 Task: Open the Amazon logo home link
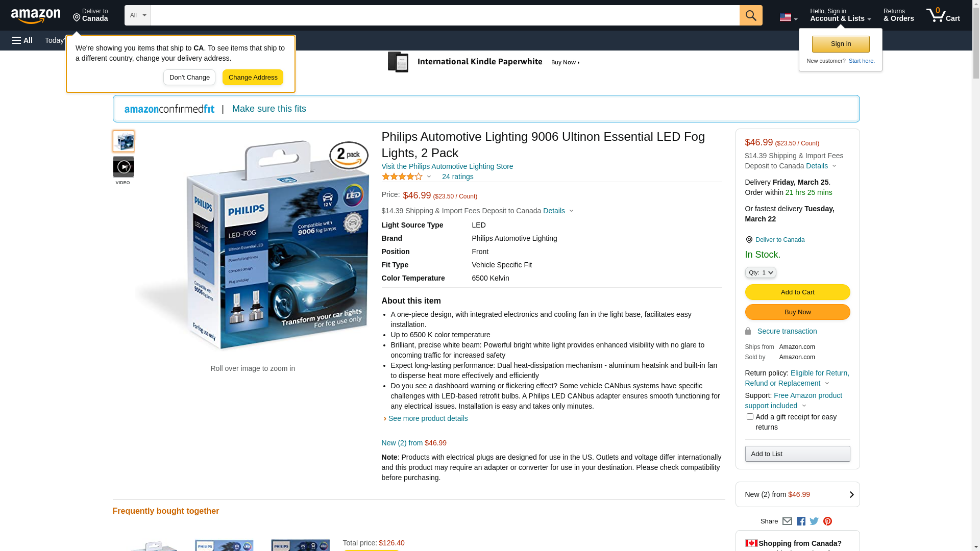36,16
